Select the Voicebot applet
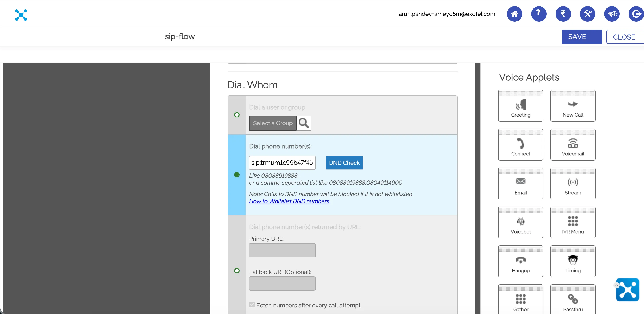The image size is (644, 314). click(521, 222)
